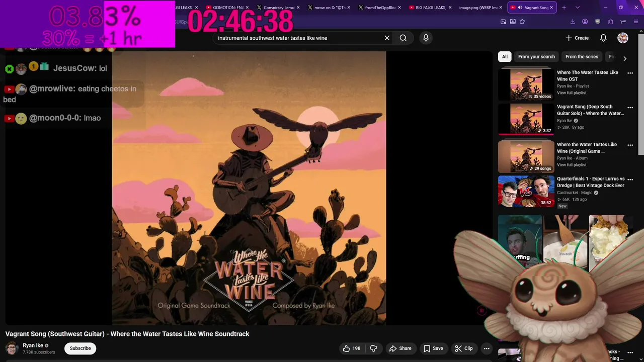
Task: Open the Quarterfinals Esper Lurrus video thumbnail
Action: [526, 191]
